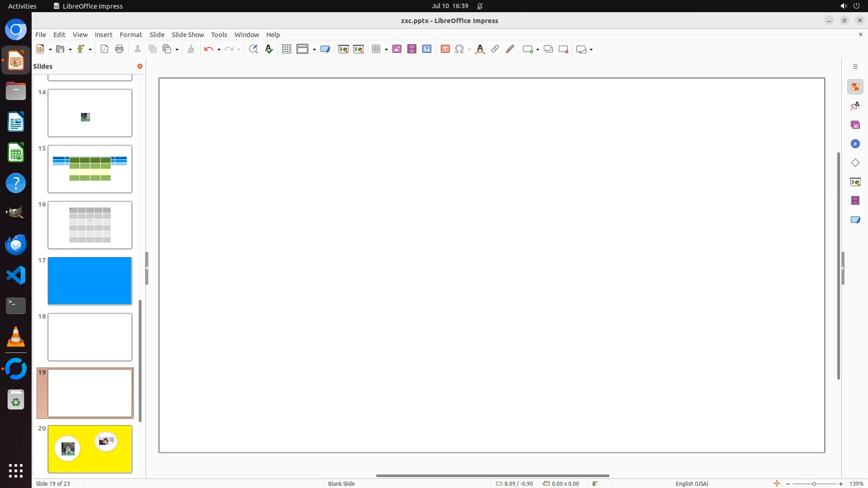
Task: Toggle Master Slide view icon
Action: click(325, 49)
